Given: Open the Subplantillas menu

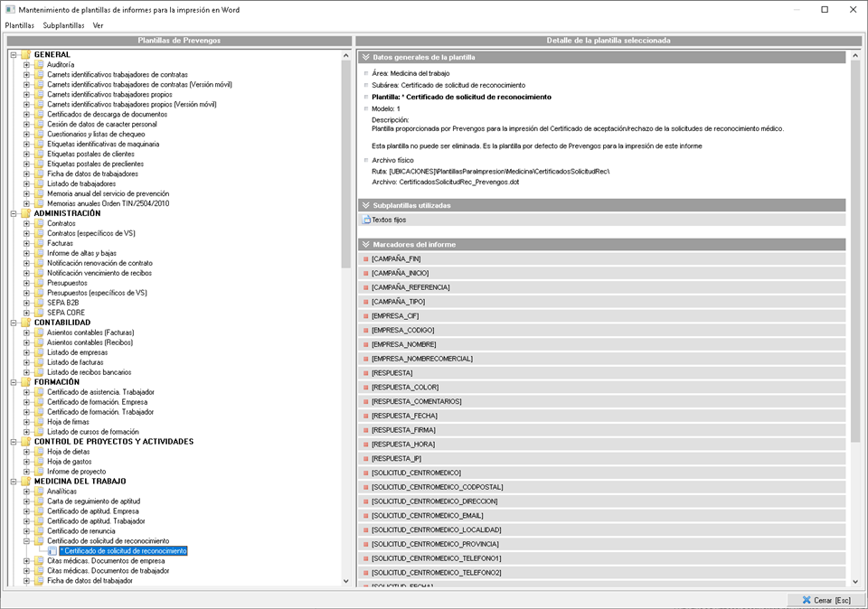Looking at the screenshot, I should pyautogui.click(x=63, y=25).
